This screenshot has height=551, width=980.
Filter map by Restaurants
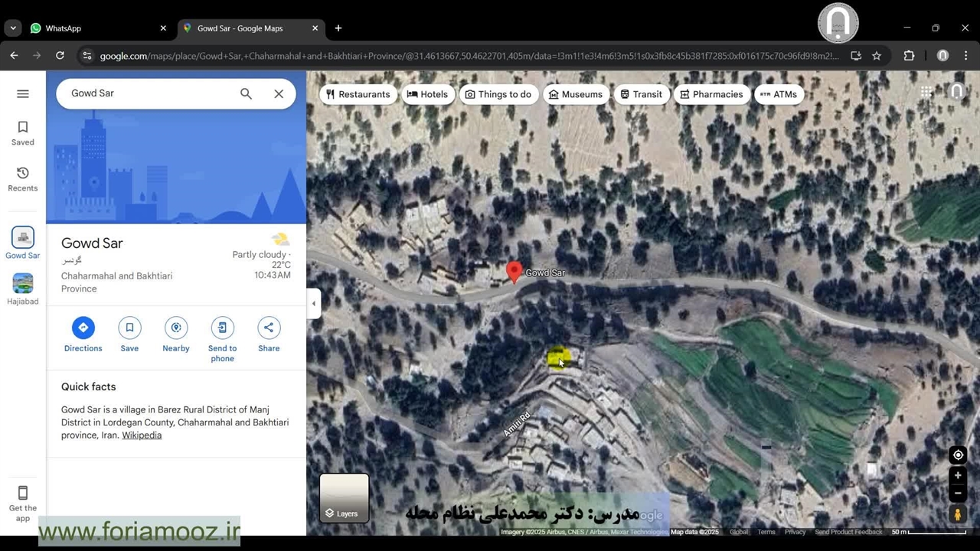tap(358, 94)
